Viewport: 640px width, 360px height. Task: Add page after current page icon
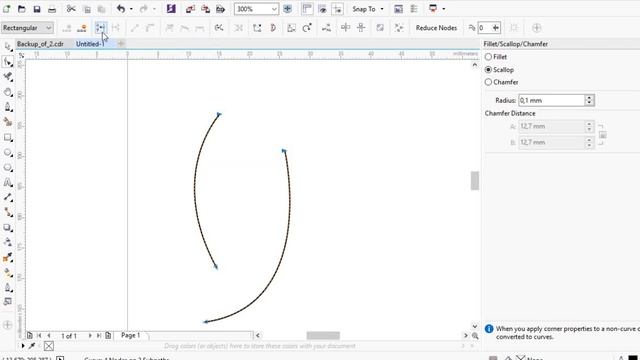(108, 336)
